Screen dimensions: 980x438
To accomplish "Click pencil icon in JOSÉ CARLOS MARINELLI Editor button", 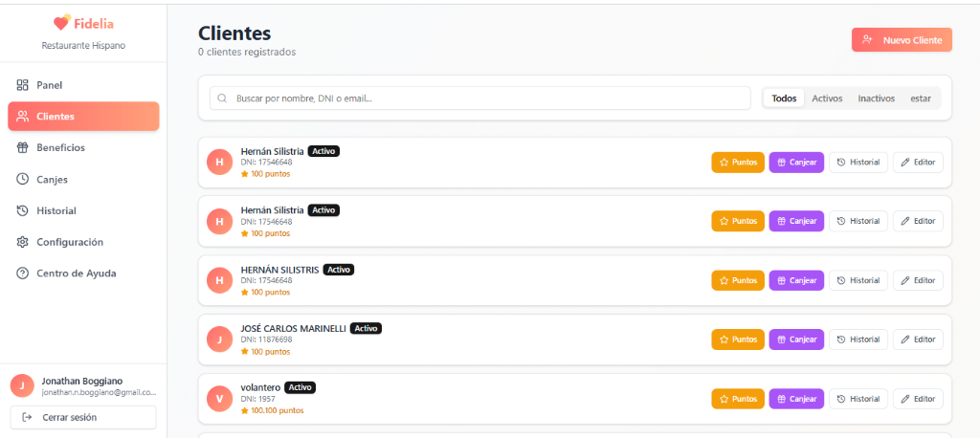I will (x=905, y=339).
